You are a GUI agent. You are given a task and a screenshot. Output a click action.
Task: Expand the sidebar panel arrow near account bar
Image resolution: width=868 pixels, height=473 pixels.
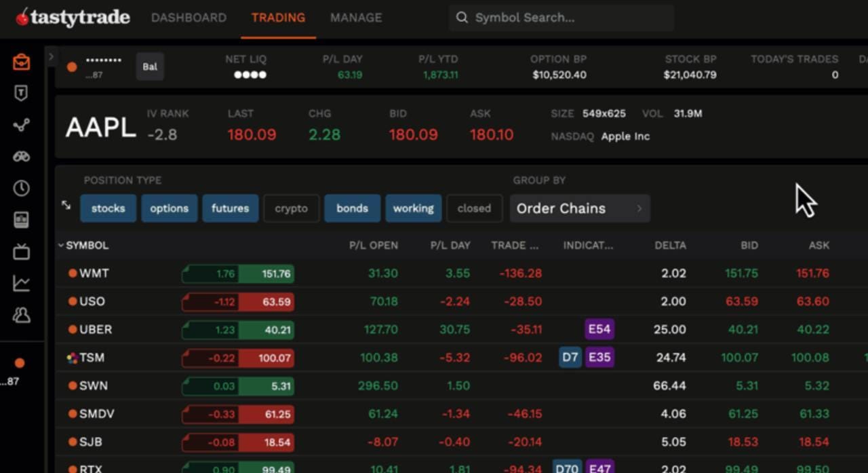(x=51, y=57)
